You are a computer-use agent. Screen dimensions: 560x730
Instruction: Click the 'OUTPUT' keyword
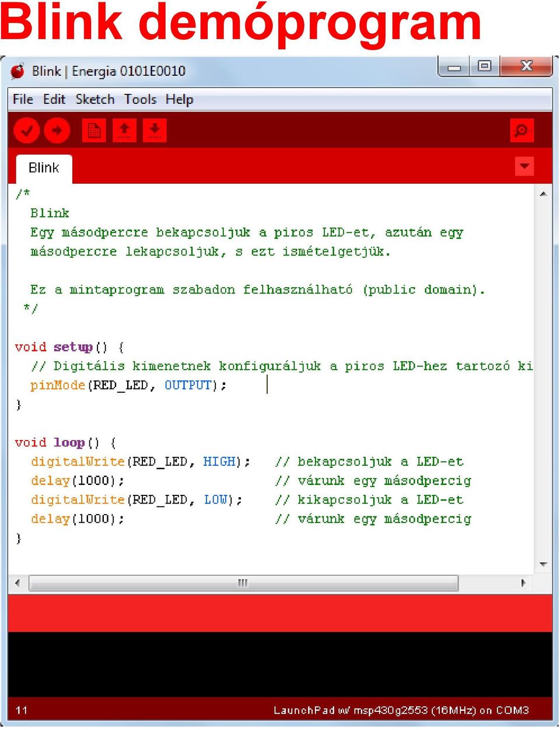188,385
